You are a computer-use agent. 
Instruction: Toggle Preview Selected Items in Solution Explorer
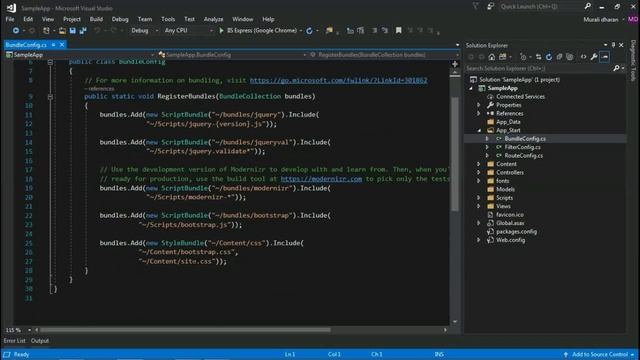point(604,57)
